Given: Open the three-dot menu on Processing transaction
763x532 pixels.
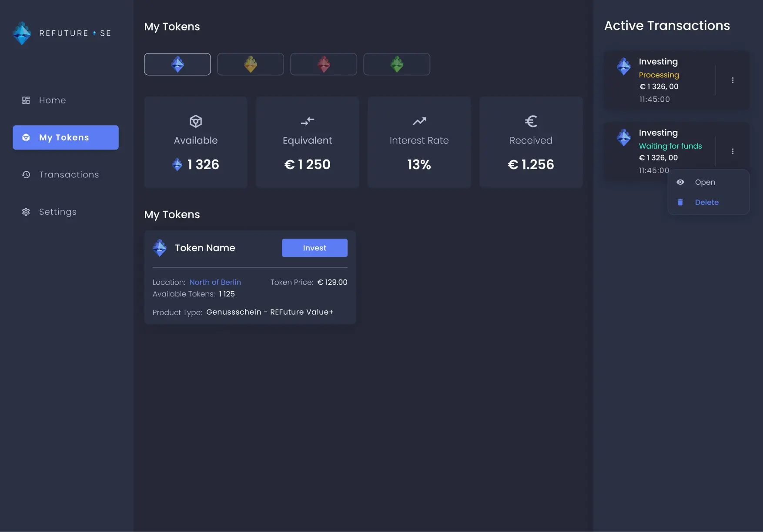Looking at the screenshot, I should point(733,80).
